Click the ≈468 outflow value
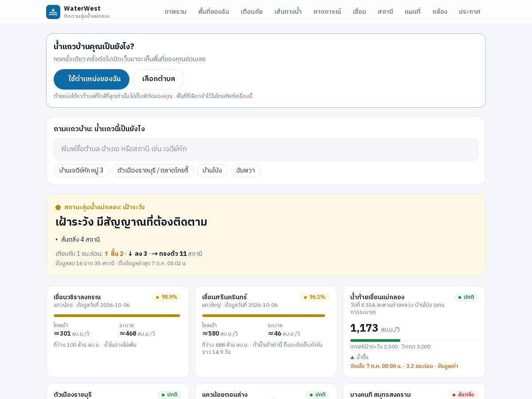The height and width of the screenshot is (399, 532). click(128, 333)
